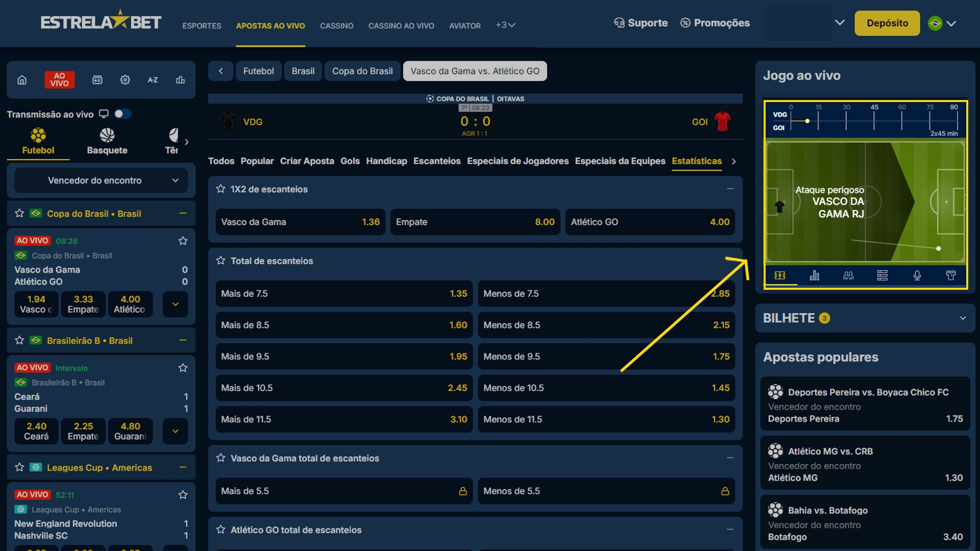The image size is (980, 551).
Task: Pick Botafogo at 3.40 popular bet
Action: coord(865,522)
